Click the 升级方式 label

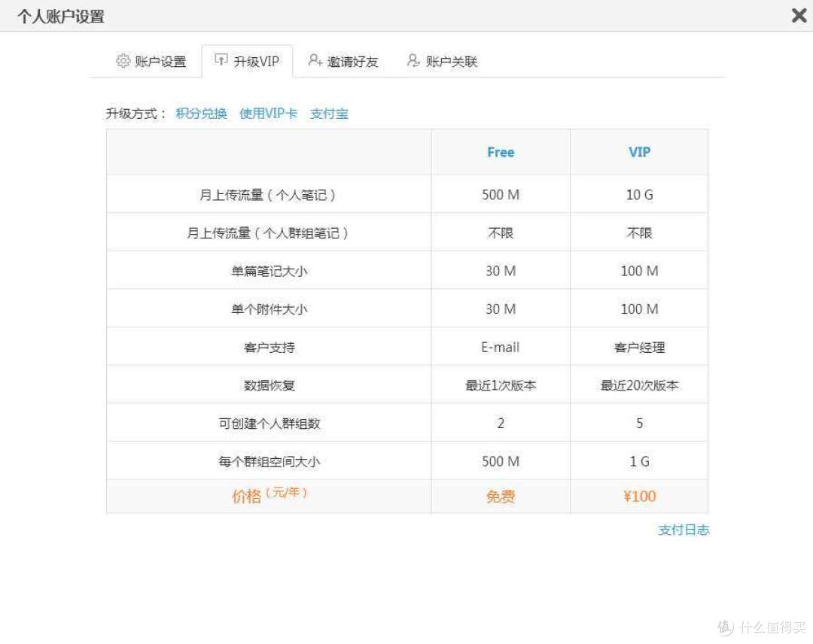[135, 114]
